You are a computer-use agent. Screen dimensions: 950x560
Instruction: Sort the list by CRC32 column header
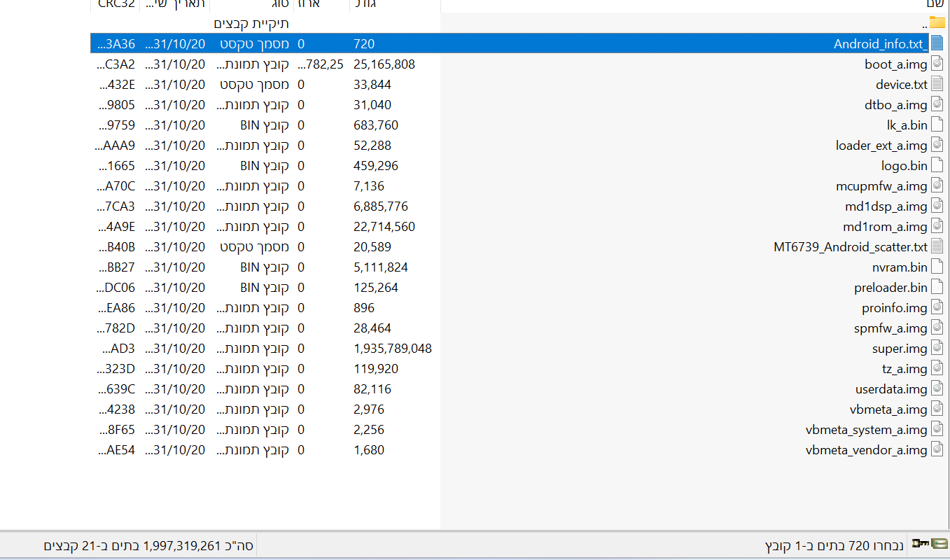(x=116, y=4)
